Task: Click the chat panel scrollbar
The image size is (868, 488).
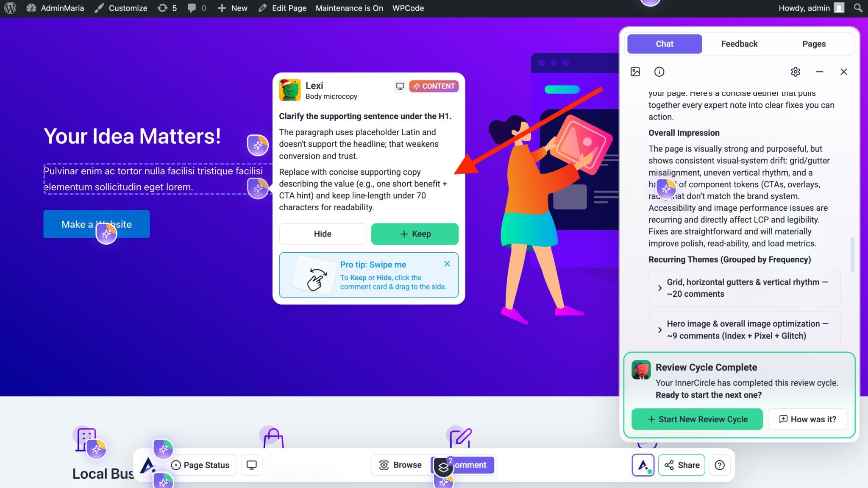Action: [x=852, y=254]
